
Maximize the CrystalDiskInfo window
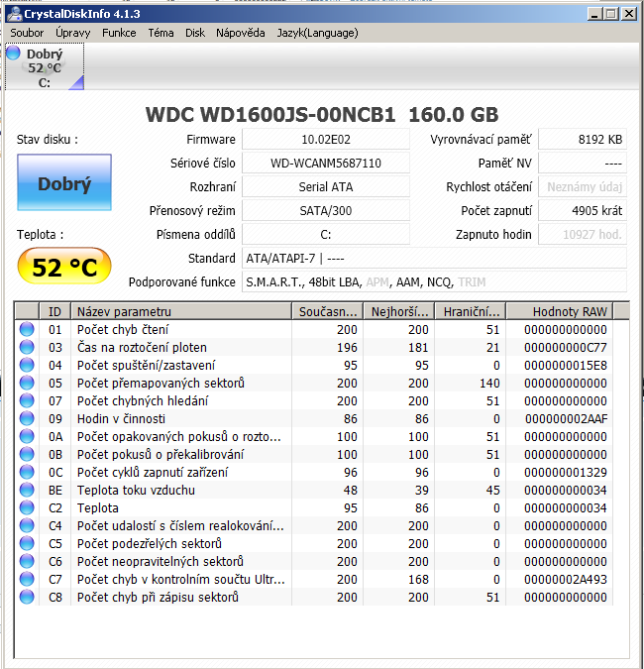(610, 14)
